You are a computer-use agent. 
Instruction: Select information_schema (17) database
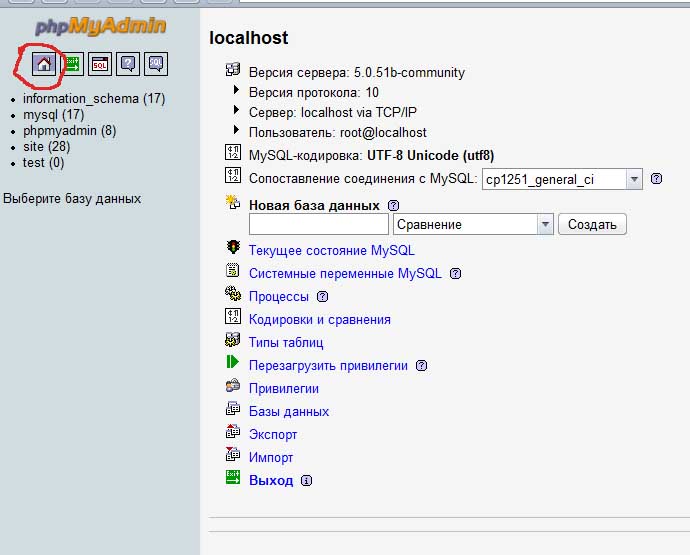(94, 99)
